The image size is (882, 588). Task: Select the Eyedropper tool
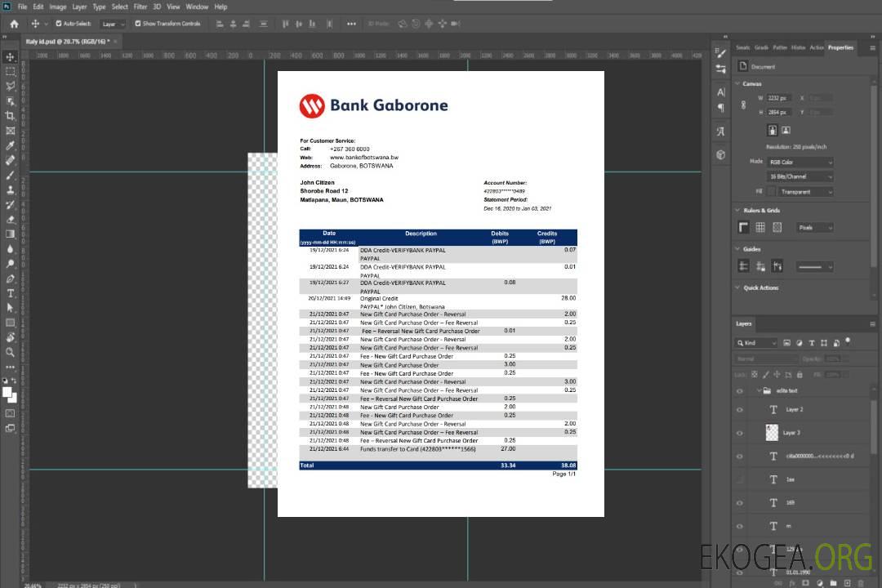point(10,145)
